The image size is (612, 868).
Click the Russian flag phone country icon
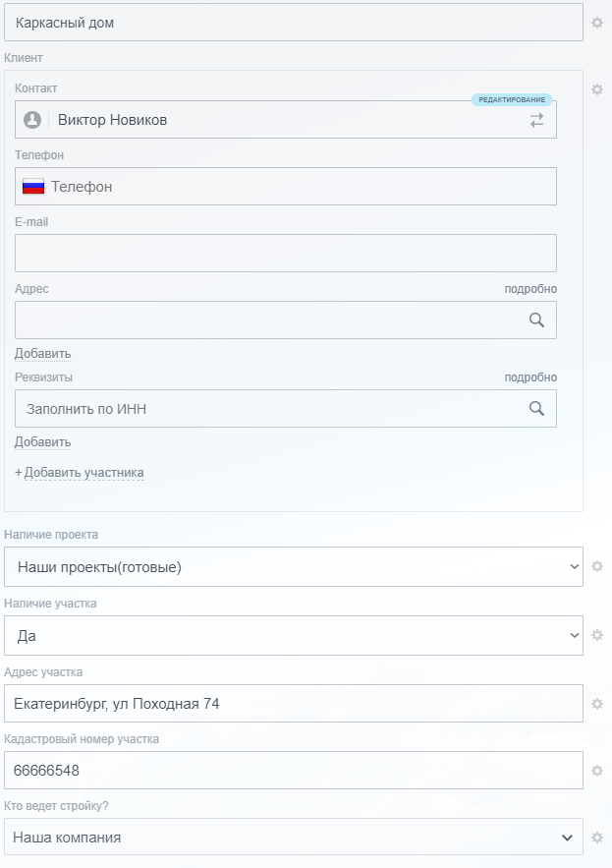[33, 187]
